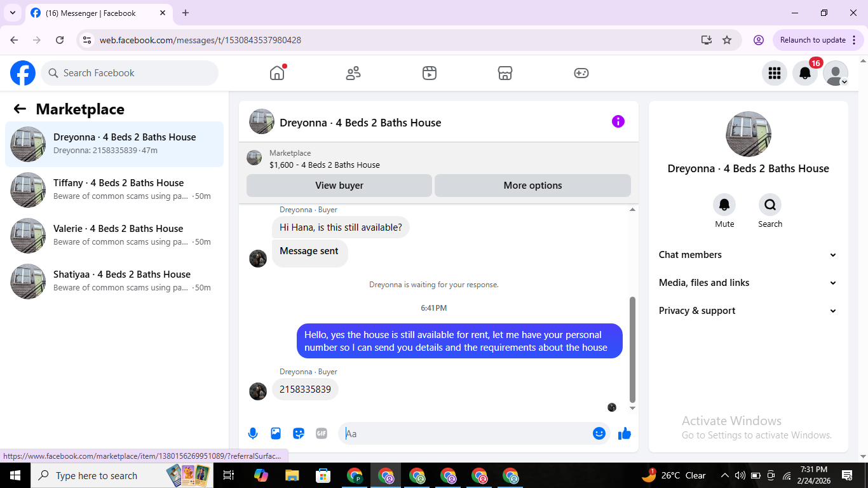Click the chat scrollbar thumb
This screenshot has width=868, height=488.
click(632, 349)
